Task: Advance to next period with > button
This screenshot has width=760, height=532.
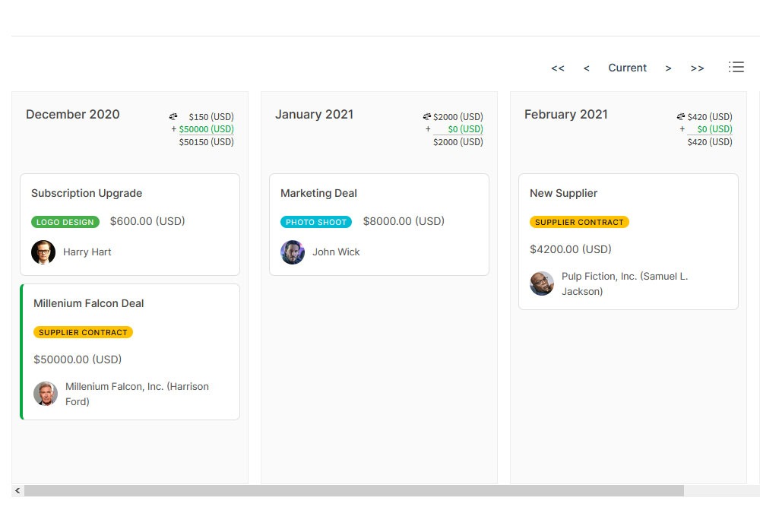Action: pos(668,68)
